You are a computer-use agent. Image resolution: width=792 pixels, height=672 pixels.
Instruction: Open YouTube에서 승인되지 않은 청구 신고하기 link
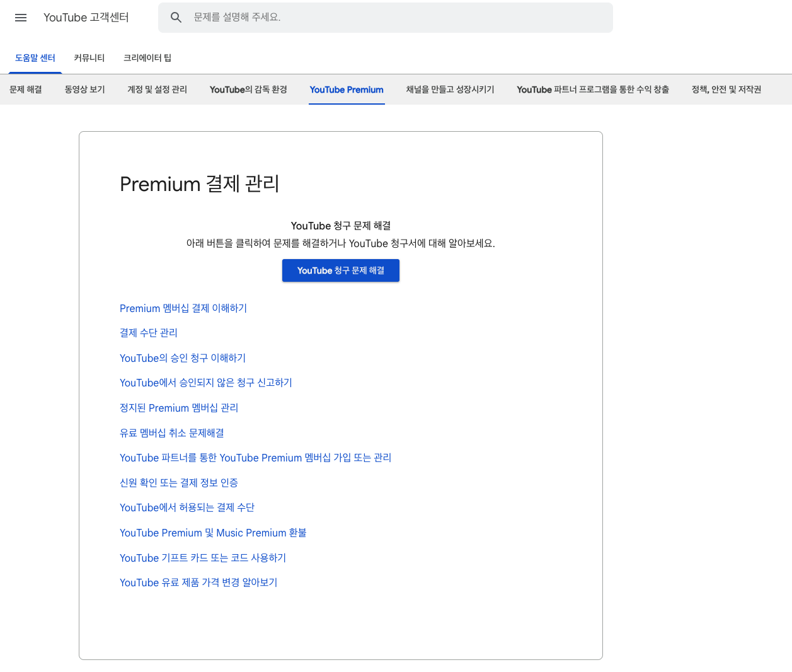pyautogui.click(x=206, y=383)
